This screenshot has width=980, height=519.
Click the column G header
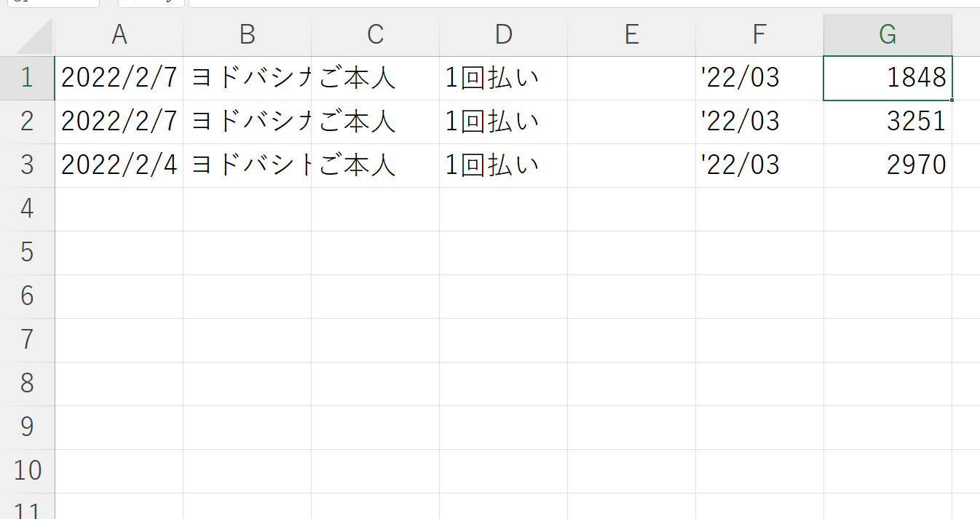click(888, 34)
